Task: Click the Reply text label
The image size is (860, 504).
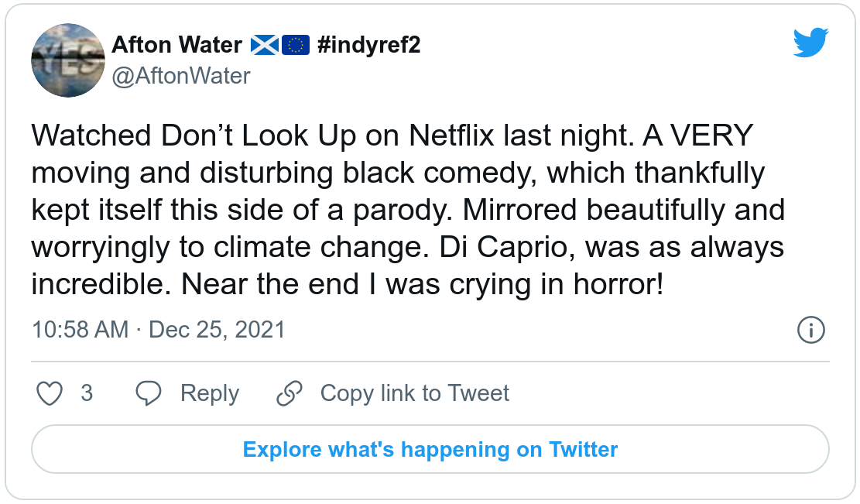Action: point(209,393)
